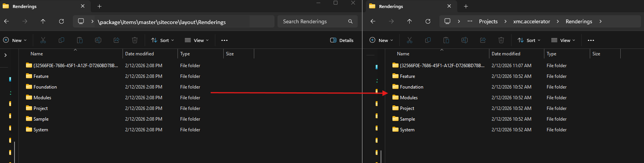644x163 pixels.
Task: Click Cut icon in left window toolbar
Action: click(43, 40)
